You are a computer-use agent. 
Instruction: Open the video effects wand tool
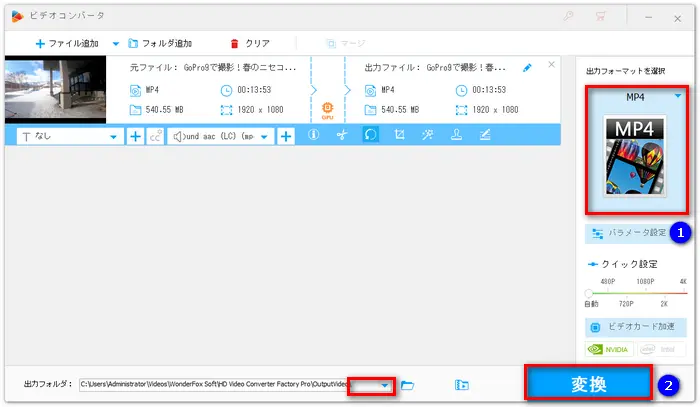click(428, 136)
